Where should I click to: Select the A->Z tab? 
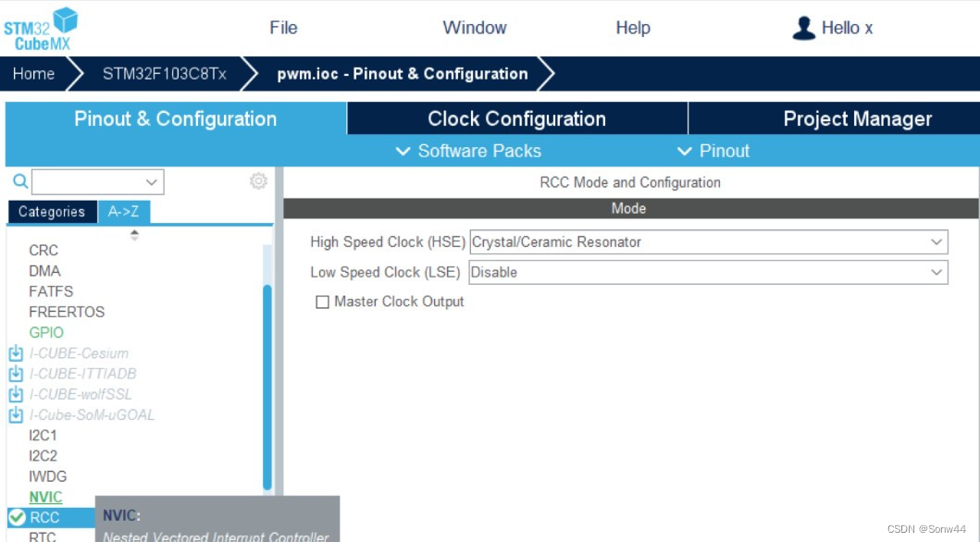click(123, 212)
